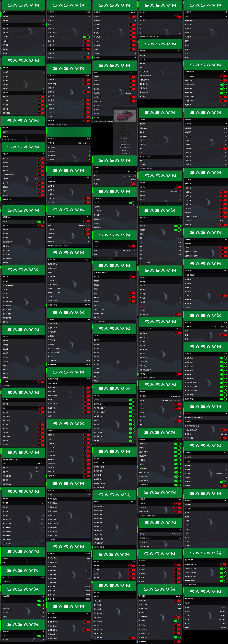This screenshot has width=228, height=644.
Task: Disable the green 无敌模式 toggle
Action: [x=86, y=37]
